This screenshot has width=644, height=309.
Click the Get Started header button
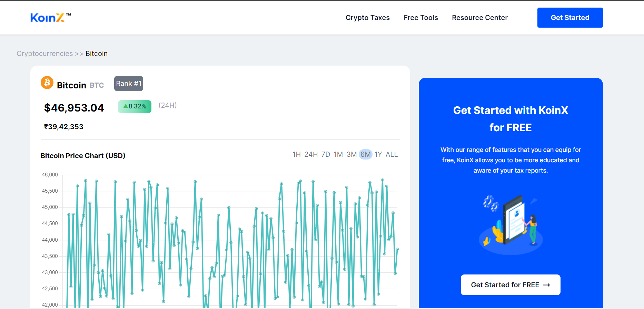[570, 18]
